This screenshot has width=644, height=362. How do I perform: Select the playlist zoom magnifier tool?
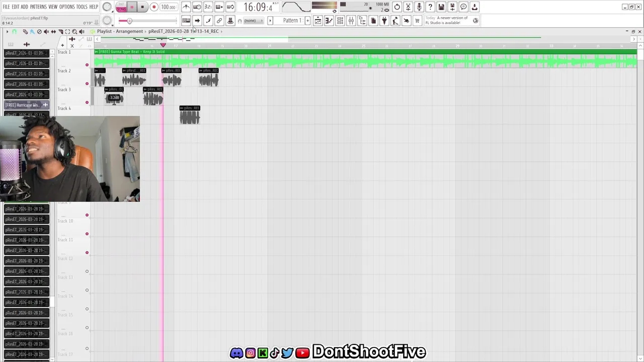(74, 32)
